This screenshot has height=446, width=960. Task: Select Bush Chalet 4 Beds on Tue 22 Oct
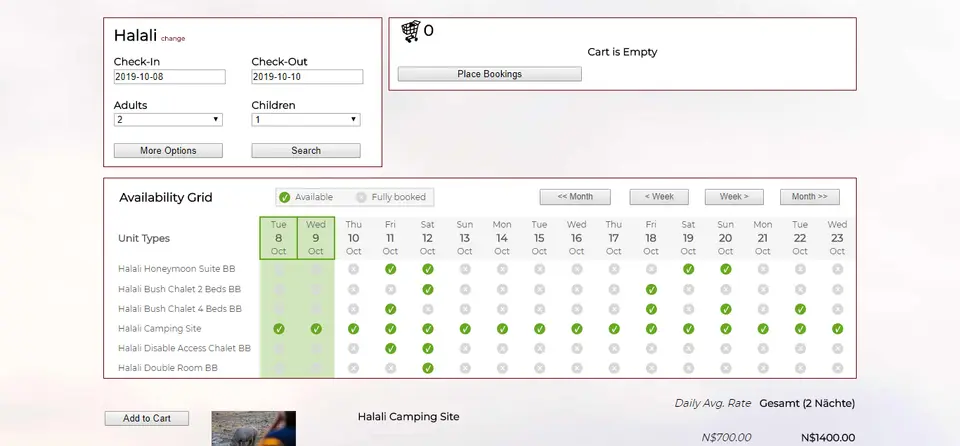(800, 309)
